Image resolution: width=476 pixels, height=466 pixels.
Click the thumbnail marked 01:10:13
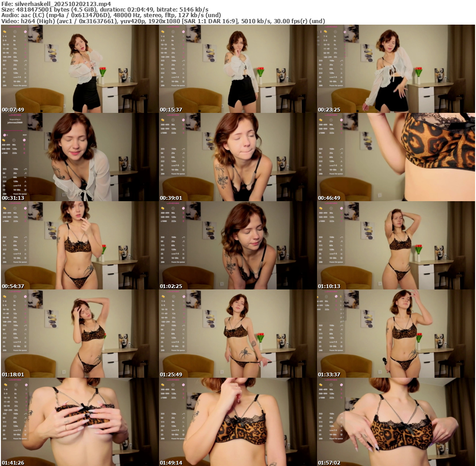[x=396, y=245]
